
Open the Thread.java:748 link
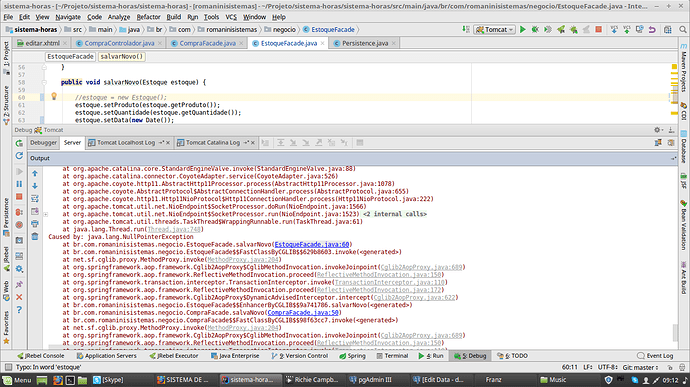tap(174, 229)
